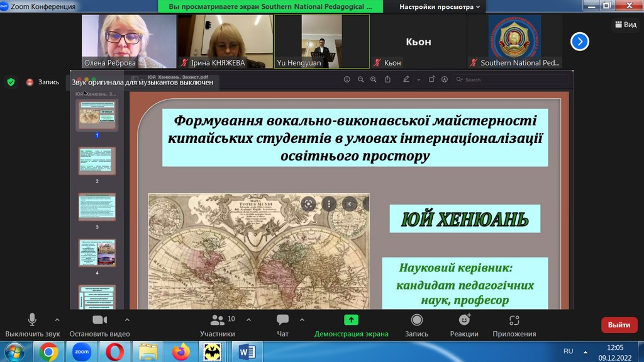The height and width of the screenshot is (362, 644).
Task: Open Reactions menu
Action: [464, 325]
